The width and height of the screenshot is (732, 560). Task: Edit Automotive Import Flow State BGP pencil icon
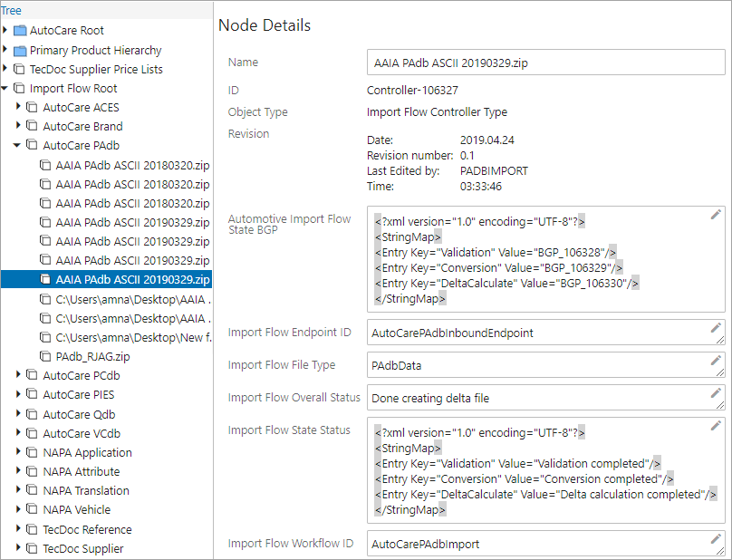716,215
